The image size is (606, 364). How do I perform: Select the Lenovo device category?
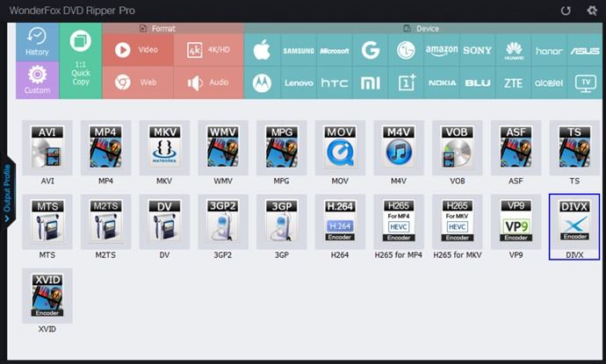coord(299,82)
